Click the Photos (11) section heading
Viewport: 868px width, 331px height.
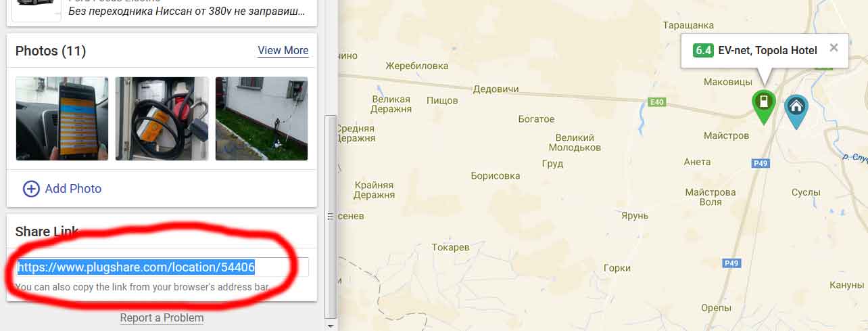51,51
